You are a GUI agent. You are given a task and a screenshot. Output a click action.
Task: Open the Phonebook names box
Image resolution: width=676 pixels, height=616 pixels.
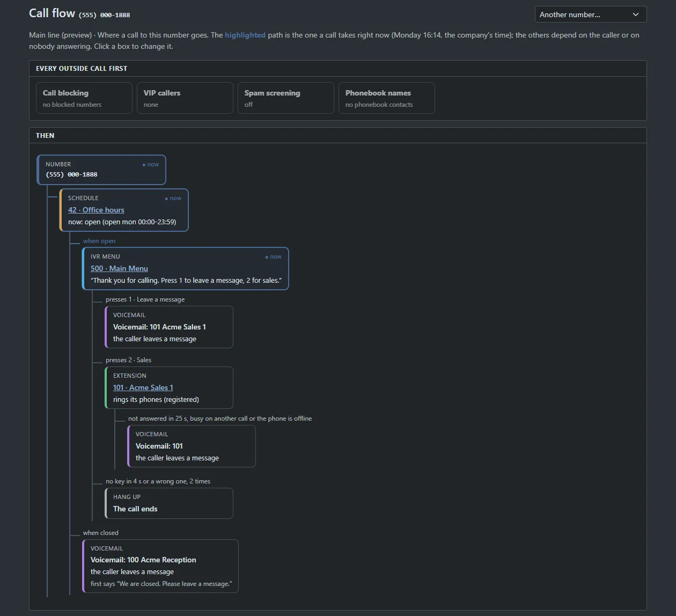pos(387,98)
